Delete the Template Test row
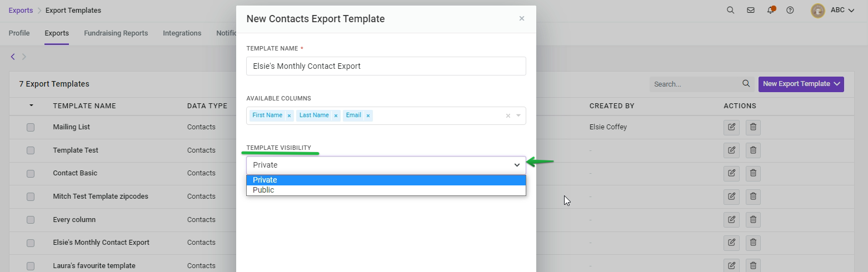The height and width of the screenshot is (272, 868). click(x=753, y=150)
